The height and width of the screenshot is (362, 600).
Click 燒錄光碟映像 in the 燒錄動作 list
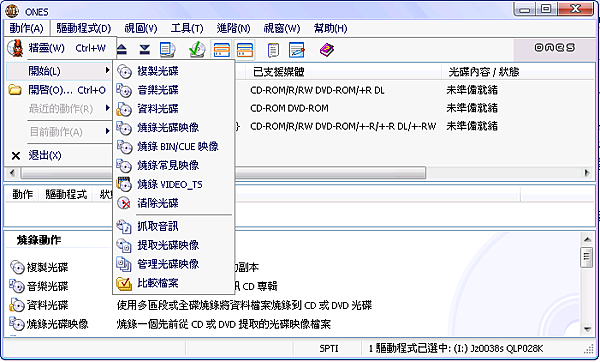(x=49, y=324)
